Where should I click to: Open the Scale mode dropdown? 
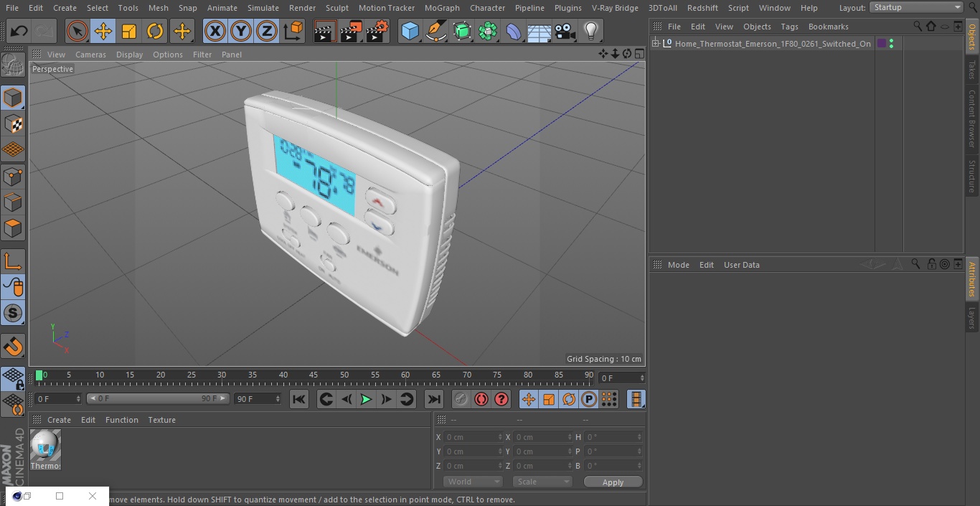pyautogui.click(x=542, y=482)
